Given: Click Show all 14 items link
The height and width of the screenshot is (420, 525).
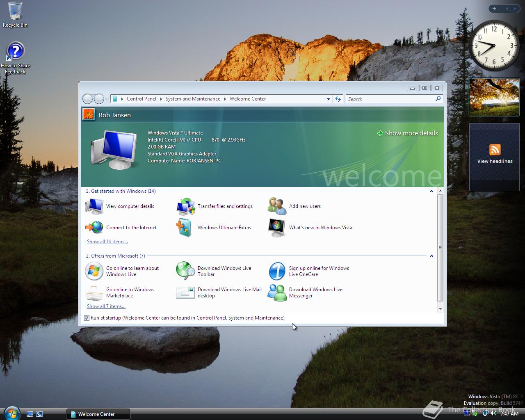Looking at the screenshot, I should [x=107, y=242].
